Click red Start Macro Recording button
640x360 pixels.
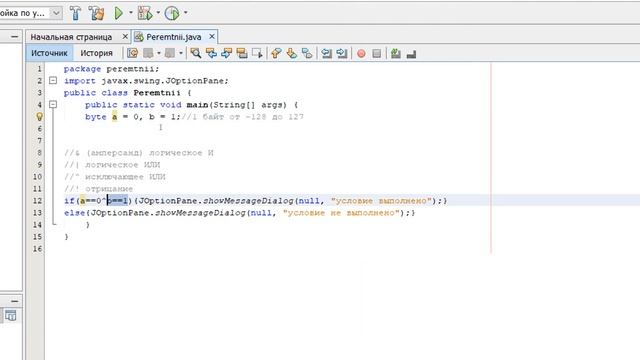point(361,53)
